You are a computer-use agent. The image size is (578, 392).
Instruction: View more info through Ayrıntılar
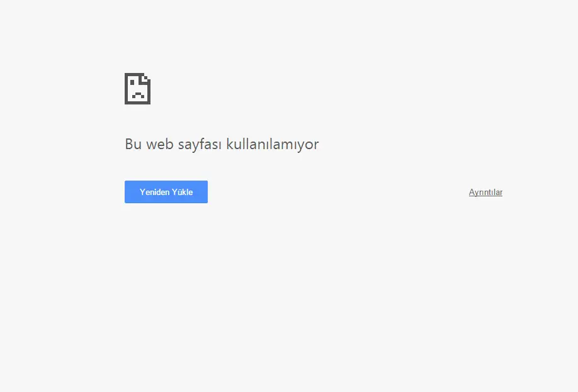pyautogui.click(x=485, y=193)
